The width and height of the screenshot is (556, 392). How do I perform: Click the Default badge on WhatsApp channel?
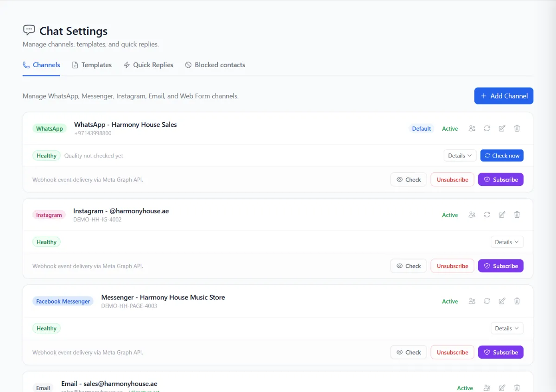[x=421, y=128]
